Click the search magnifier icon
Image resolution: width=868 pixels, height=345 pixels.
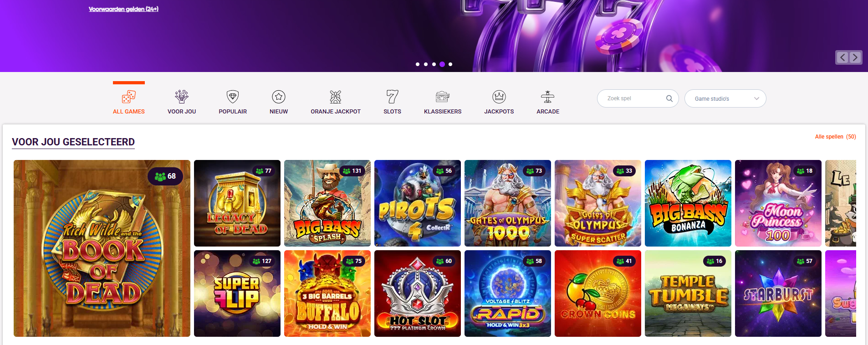pos(669,98)
